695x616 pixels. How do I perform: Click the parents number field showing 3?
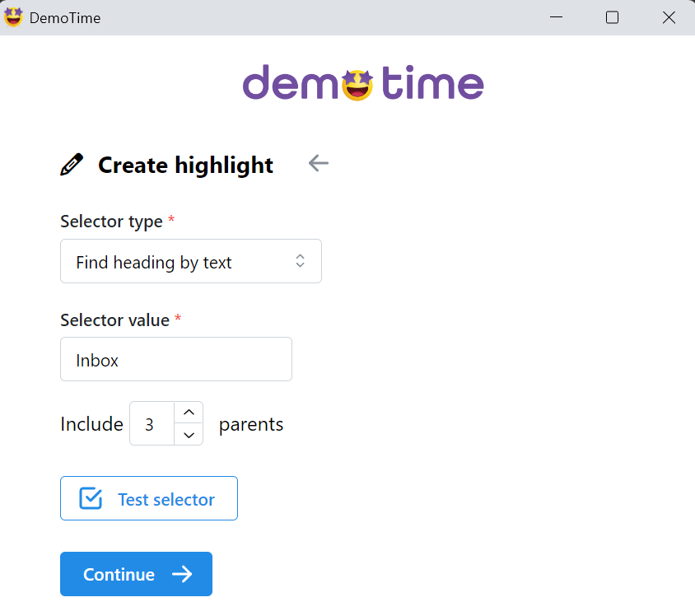click(x=152, y=423)
